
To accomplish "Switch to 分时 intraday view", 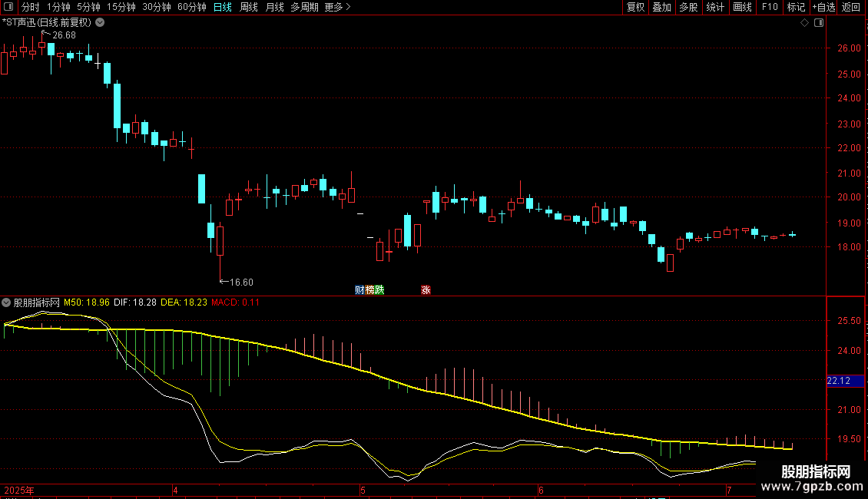I will [x=31, y=7].
